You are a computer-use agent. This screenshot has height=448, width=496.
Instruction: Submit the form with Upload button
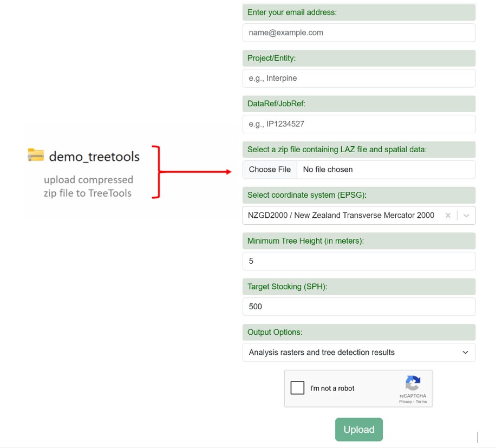tap(358, 430)
